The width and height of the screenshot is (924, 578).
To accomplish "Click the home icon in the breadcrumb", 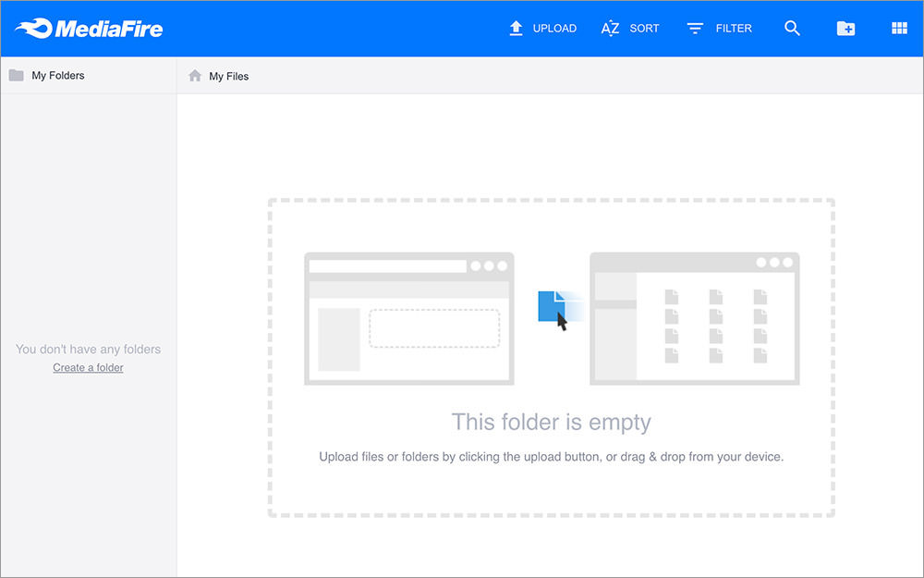I will (x=193, y=75).
